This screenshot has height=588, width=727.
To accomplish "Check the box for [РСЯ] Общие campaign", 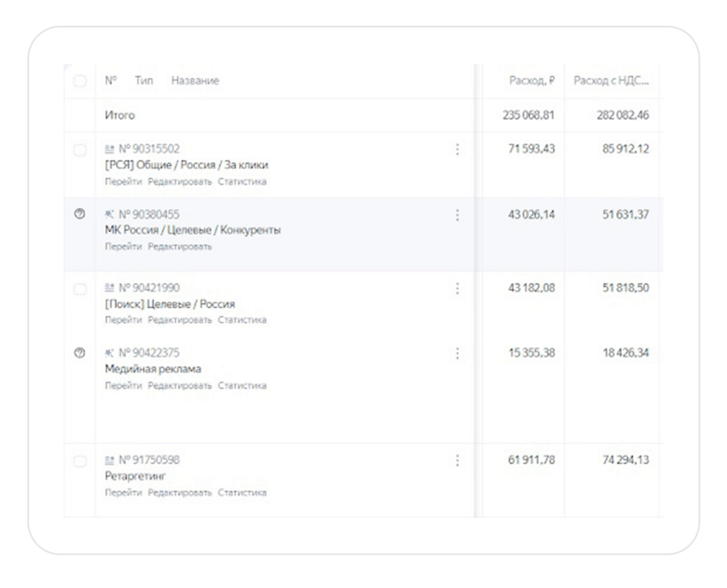I will point(79,150).
